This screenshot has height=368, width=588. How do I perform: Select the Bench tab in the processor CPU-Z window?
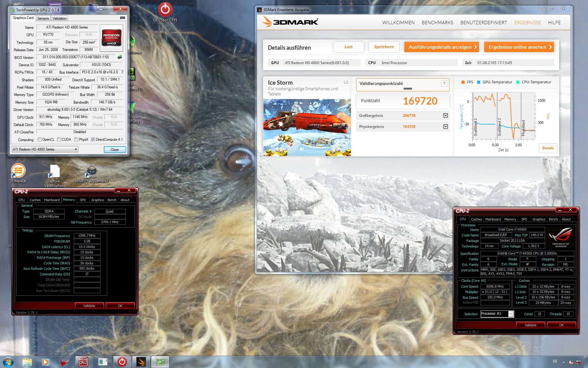click(553, 219)
